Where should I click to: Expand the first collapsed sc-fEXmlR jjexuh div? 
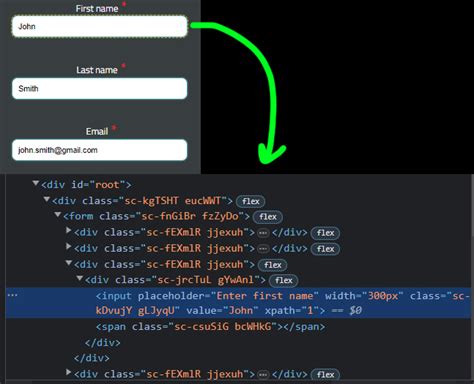pyautogui.click(x=68, y=230)
